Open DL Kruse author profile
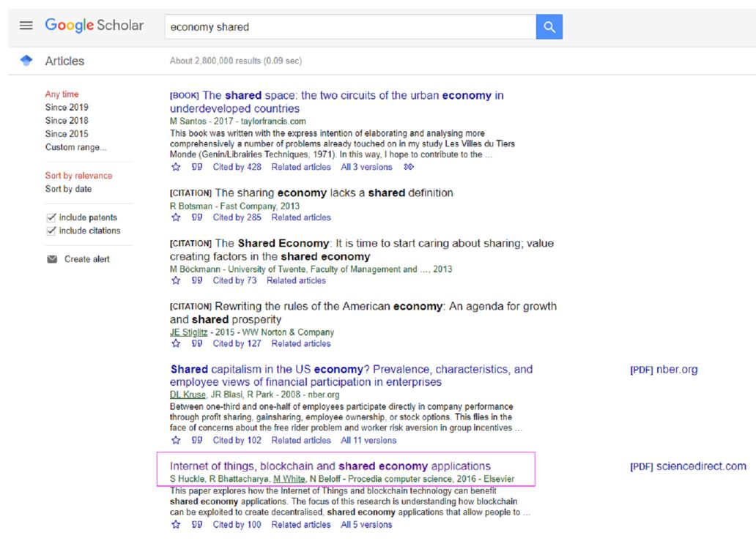The image size is (756, 541). pos(188,395)
